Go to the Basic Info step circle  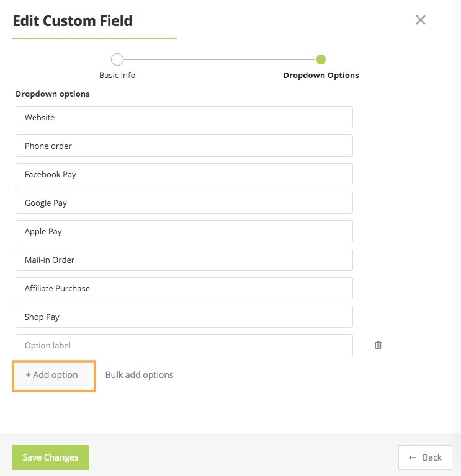117,59
